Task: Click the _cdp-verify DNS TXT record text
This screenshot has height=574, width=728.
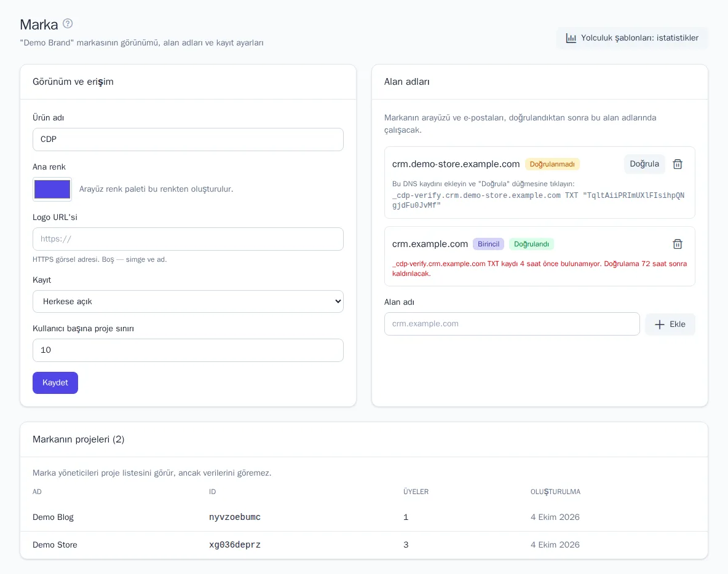Action: [x=538, y=200]
